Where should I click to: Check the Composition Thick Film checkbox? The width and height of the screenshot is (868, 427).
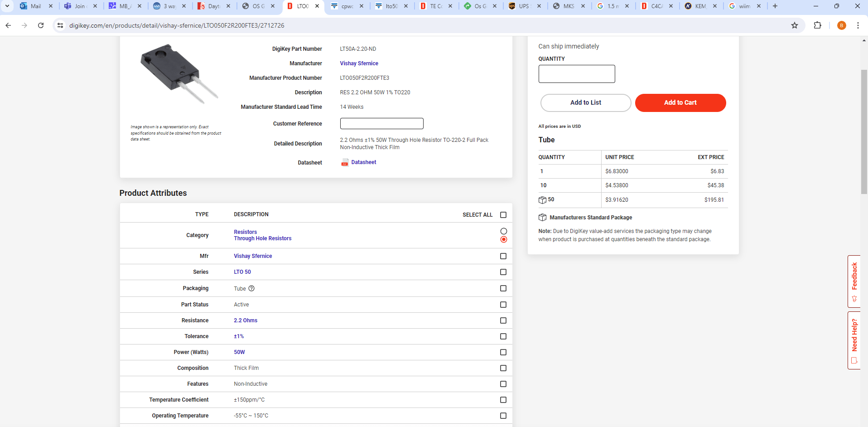point(503,368)
